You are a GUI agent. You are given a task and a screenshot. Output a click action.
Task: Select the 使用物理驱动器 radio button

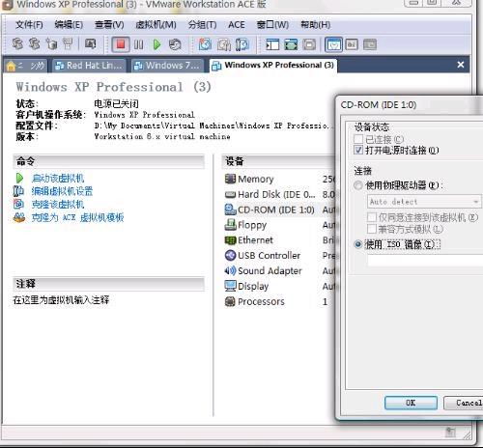358,185
